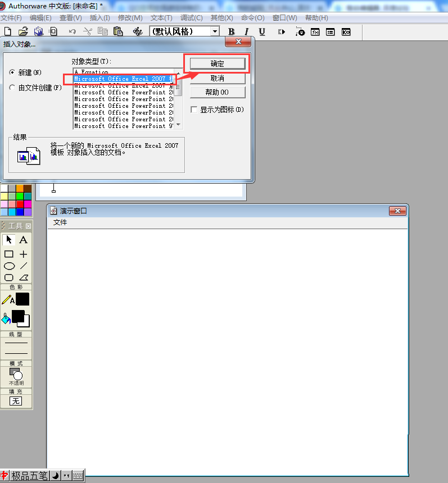Click the object list scroll-down arrow
Screen dimensions: 448x483
[x=179, y=125]
